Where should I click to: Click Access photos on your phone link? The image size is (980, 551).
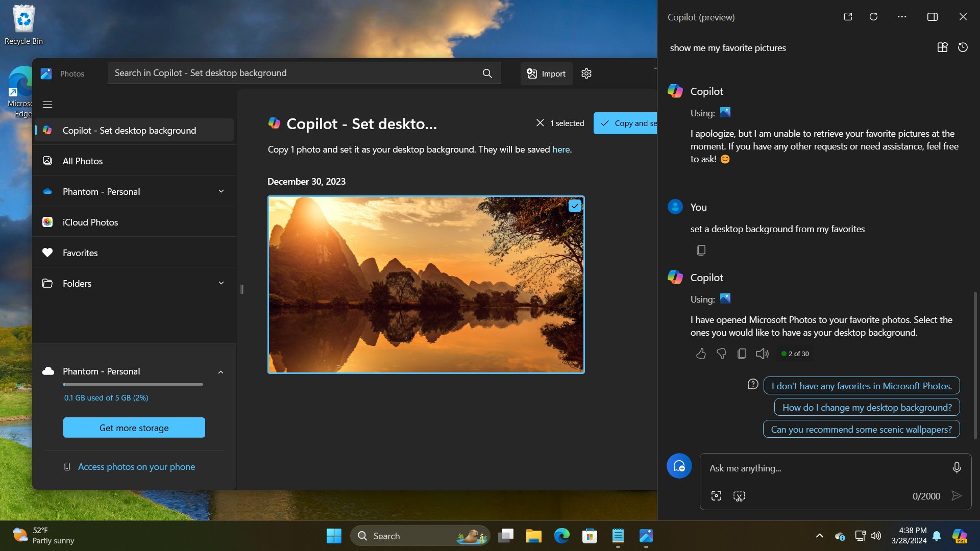[136, 467]
